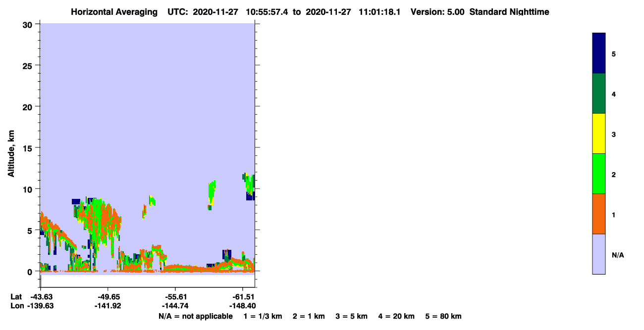Click the 'N/A = not applicable' legend note
Viewport: 644px width, 330px height.
point(196,316)
